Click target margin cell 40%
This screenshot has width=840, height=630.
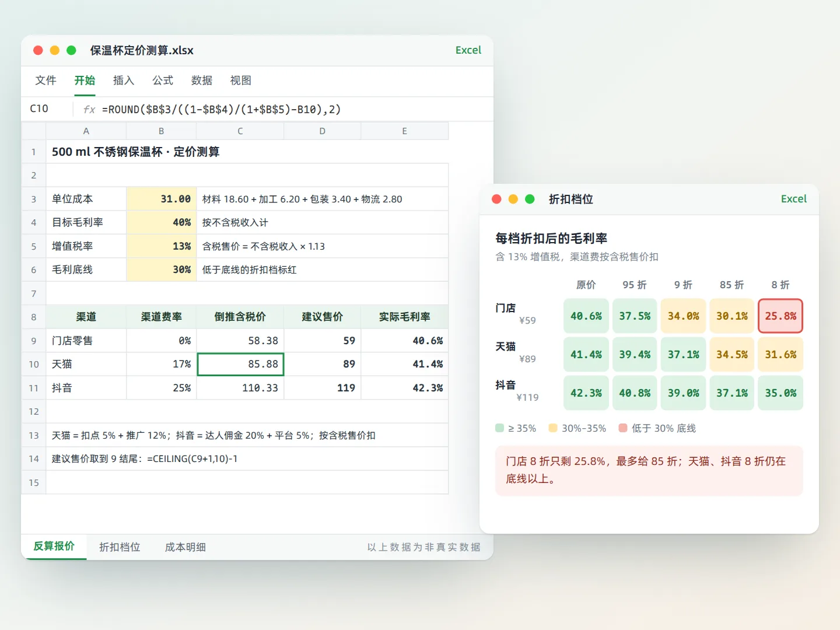(161, 222)
